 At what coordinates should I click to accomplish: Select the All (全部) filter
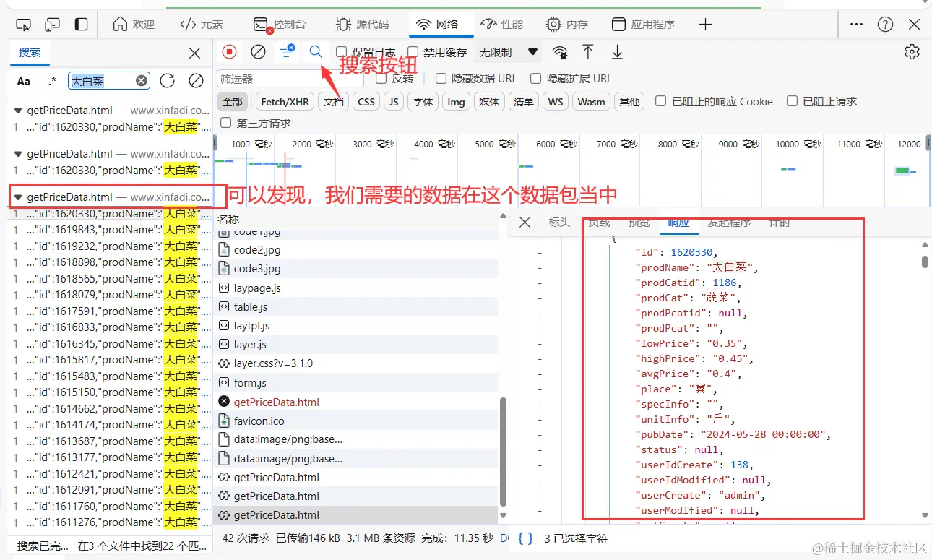point(233,102)
